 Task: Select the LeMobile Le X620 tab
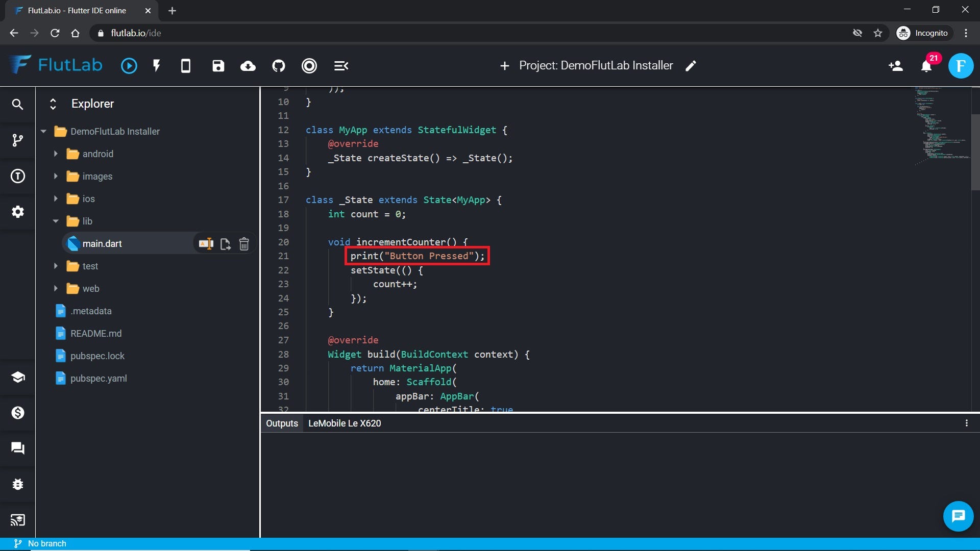(x=345, y=423)
